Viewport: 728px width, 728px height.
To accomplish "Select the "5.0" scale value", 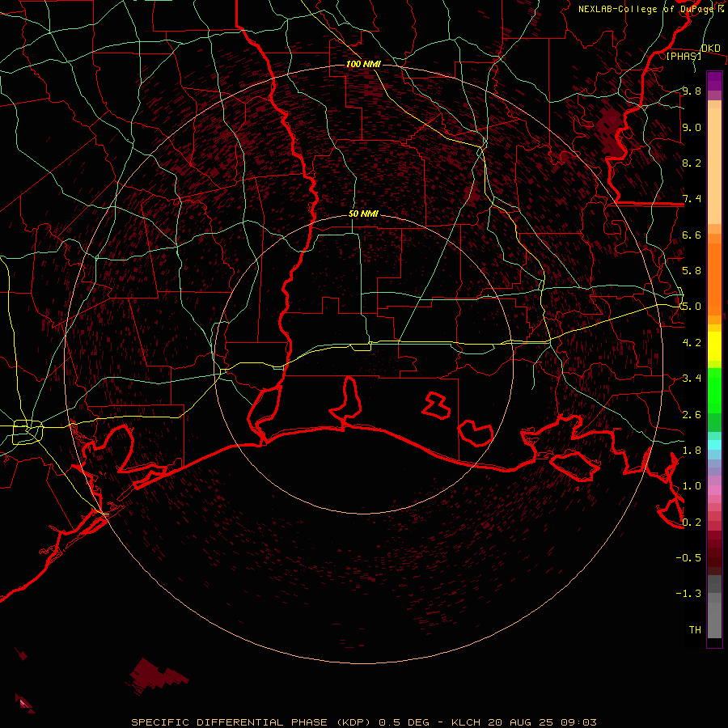I will click(692, 307).
